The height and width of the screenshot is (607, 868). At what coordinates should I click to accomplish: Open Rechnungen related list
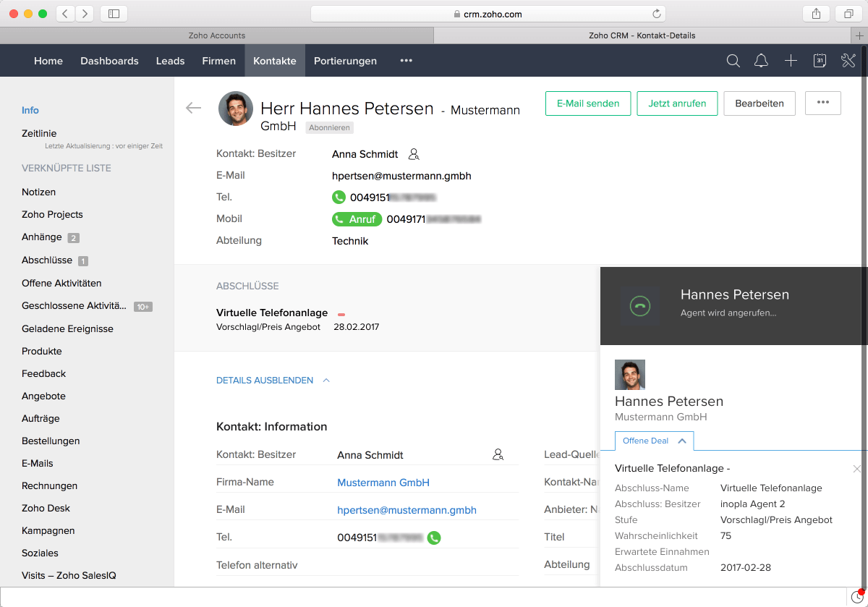pos(49,485)
